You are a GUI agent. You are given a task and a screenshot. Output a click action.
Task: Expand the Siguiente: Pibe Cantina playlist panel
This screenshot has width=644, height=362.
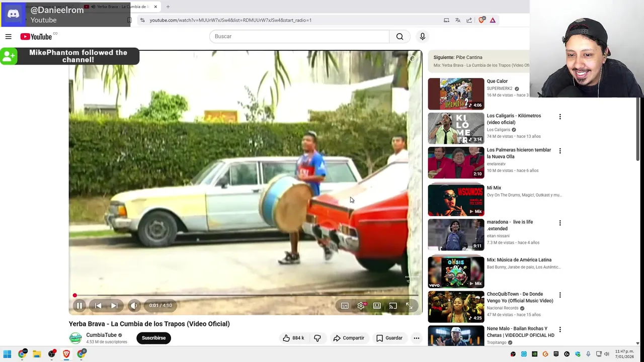point(478,61)
